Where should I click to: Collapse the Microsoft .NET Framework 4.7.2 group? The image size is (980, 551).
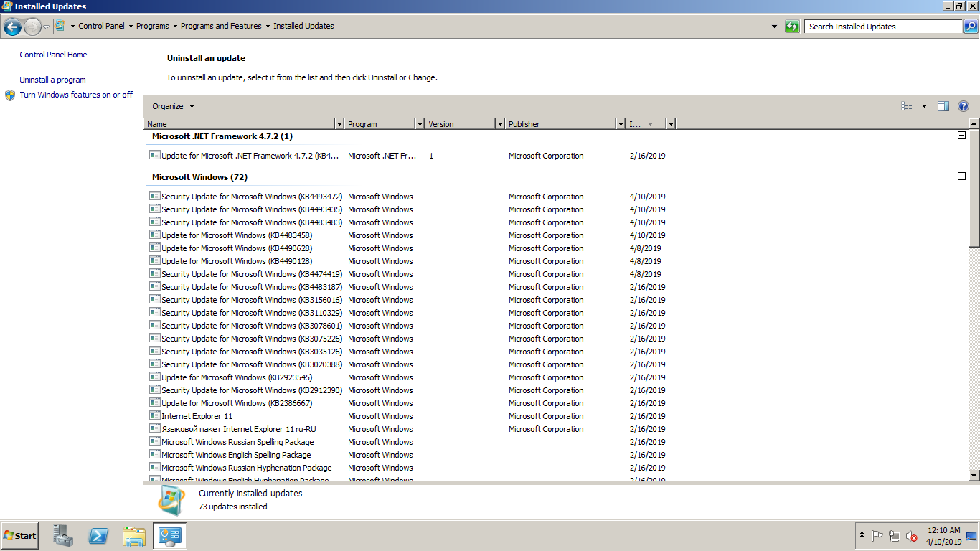(961, 136)
